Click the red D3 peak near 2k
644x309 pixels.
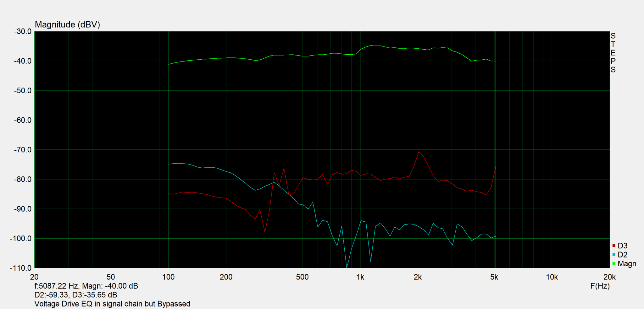419,152
